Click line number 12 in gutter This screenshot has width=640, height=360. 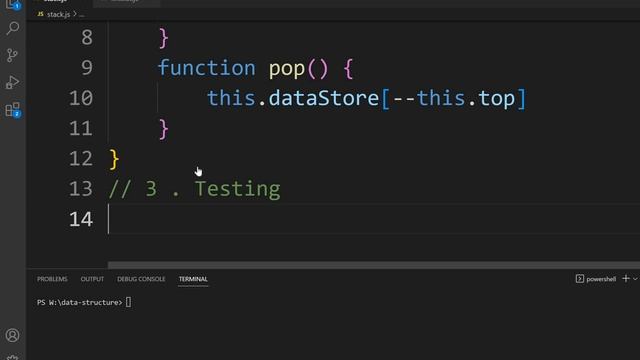pos(81,158)
